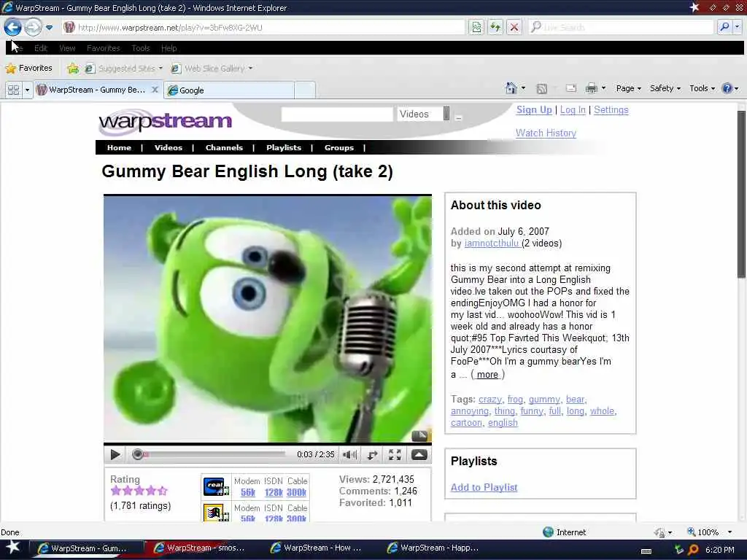This screenshot has width=747, height=560.
Task: Open a new blank tab
Action: pos(305,90)
